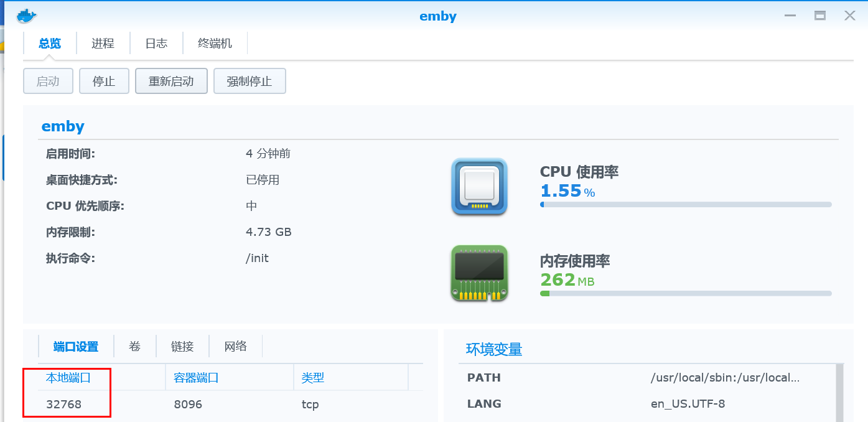Viewport: 868px width, 422px height.
Task: Click the /init execute command value
Action: (x=257, y=258)
